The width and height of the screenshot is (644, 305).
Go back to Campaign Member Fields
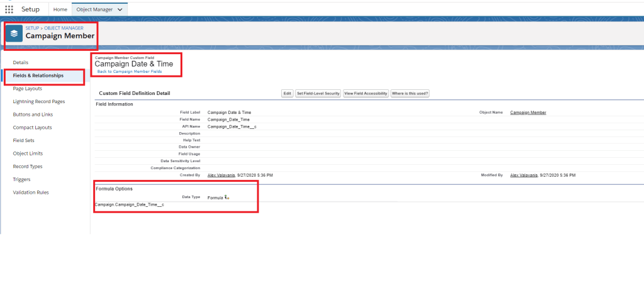[129, 72]
